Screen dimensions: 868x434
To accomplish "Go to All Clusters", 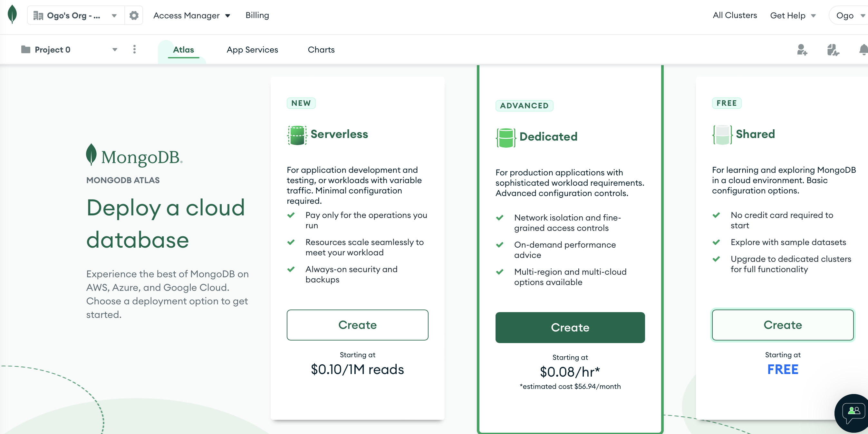I will [x=735, y=15].
